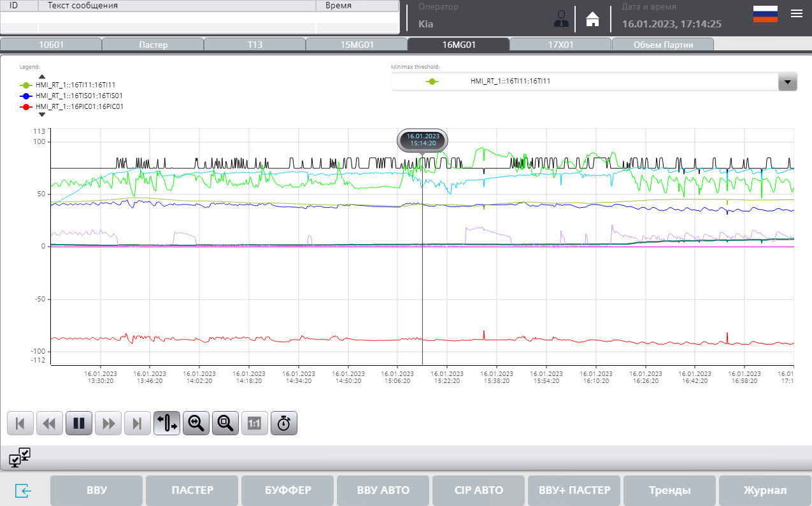The image size is (812, 506).
Task: Click the home icon in the header
Action: click(x=593, y=18)
